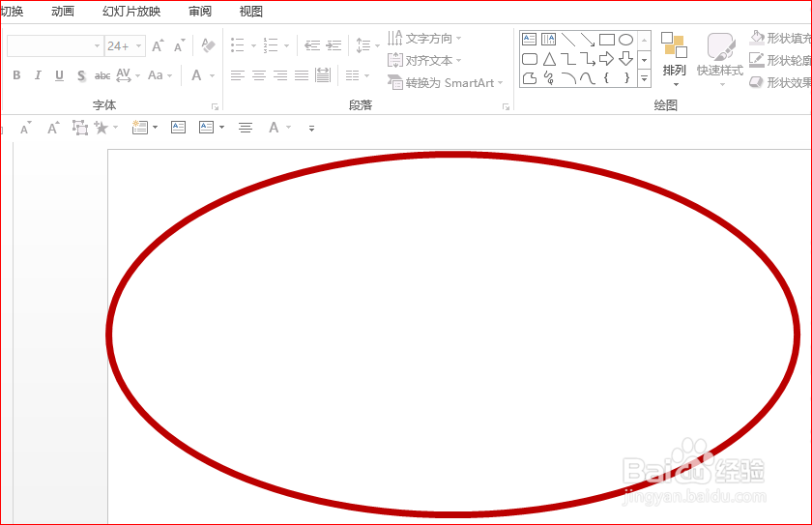Viewport: 812px width, 525px height.
Task: Pick the horizontal text box shape
Action: 530,40
